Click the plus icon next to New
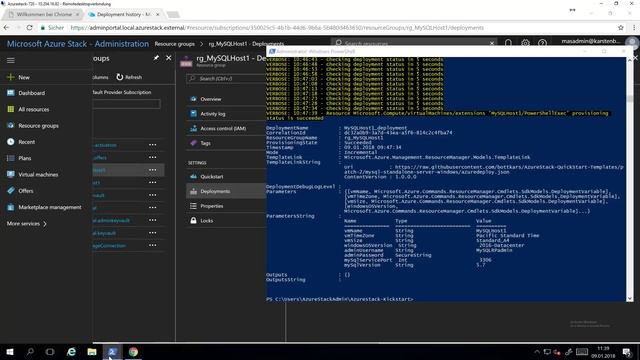The height and width of the screenshot is (360, 640). click(x=11, y=77)
